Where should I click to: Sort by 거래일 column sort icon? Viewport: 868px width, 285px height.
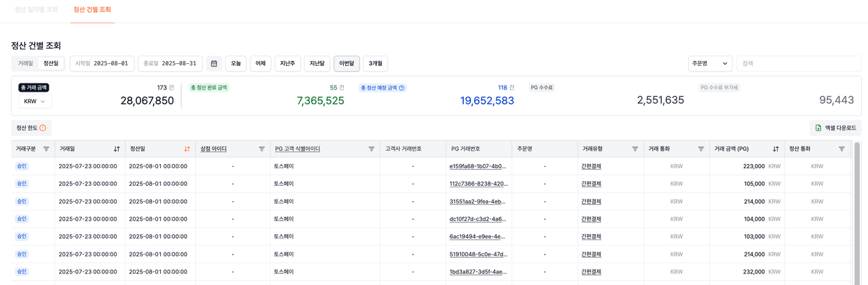[x=117, y=149]
